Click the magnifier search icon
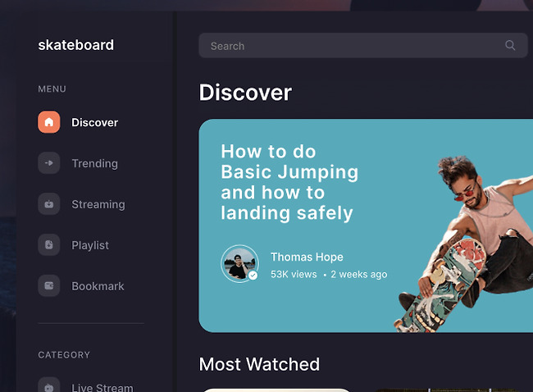 pos(510,45)
